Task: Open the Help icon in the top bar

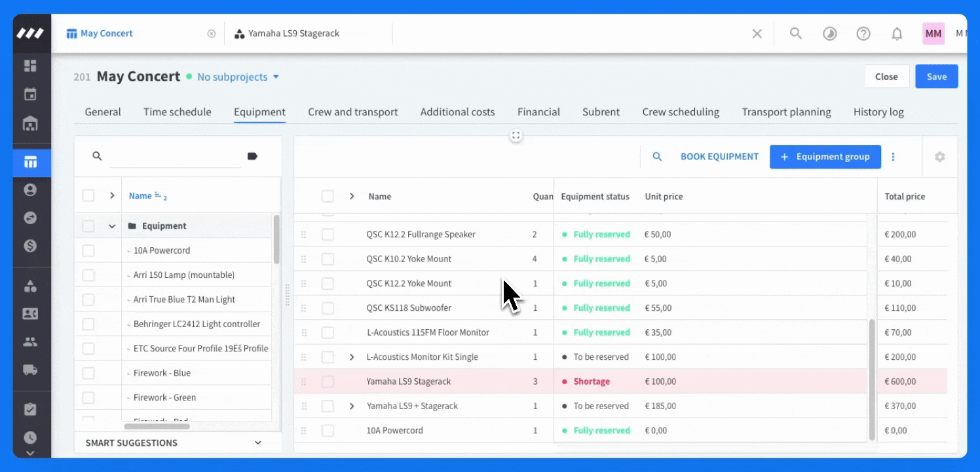Action: click(x=863, y=33)
